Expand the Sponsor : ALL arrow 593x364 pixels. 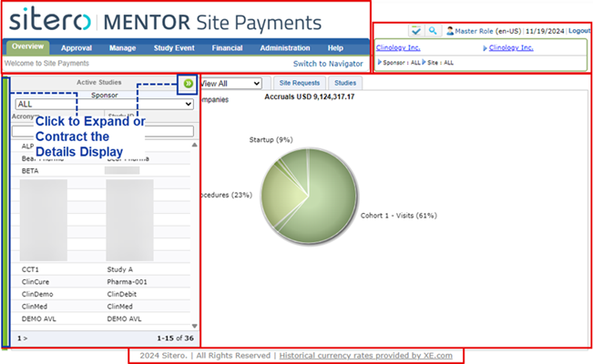coord(379,62)
